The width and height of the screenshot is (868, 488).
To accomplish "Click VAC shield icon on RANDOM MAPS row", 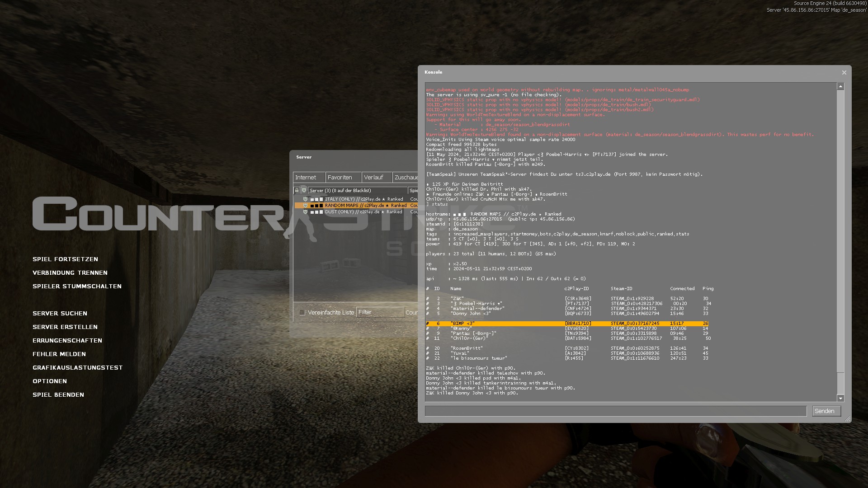I will (305, 206).
